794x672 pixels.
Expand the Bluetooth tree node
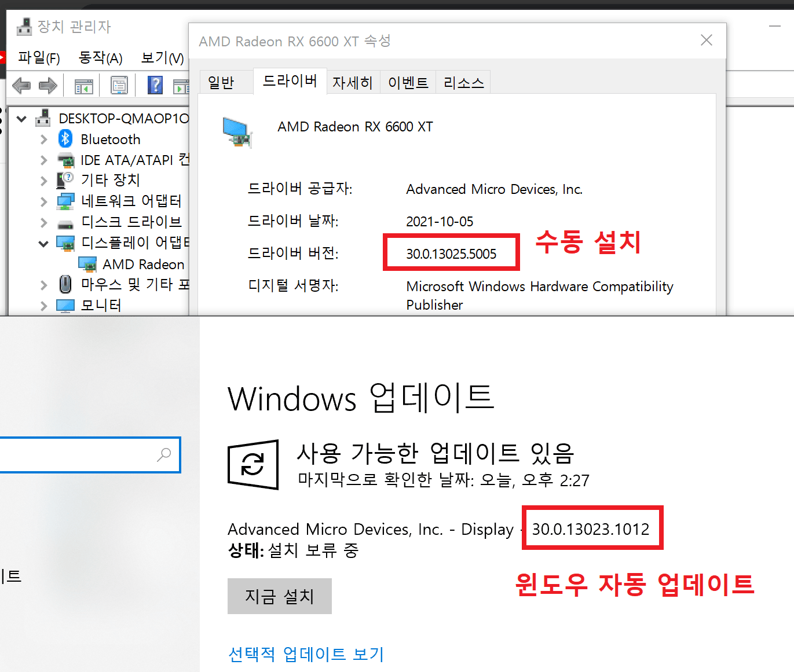pyautogui.click(x=44, y=139)
